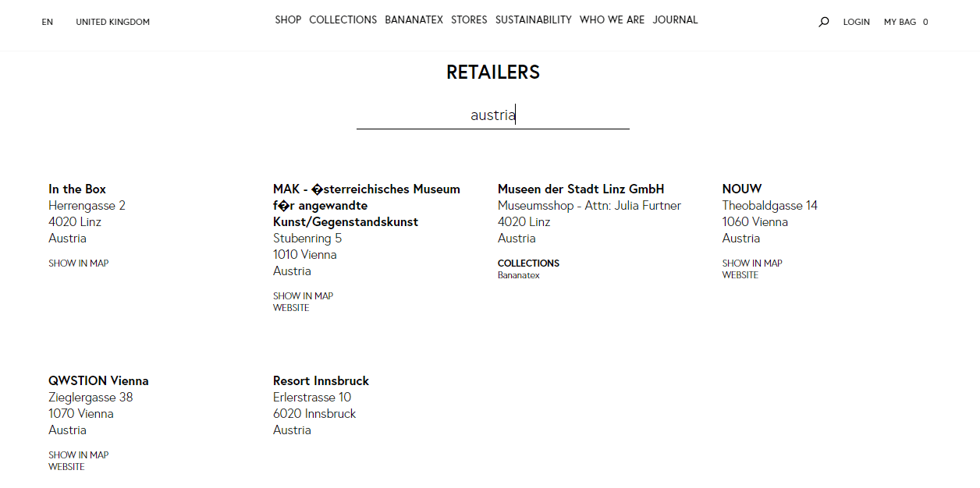Screen dimensions: 980x488
Task: Click the Theobaldgasse 14 address text
Action: tap(770, 206)
